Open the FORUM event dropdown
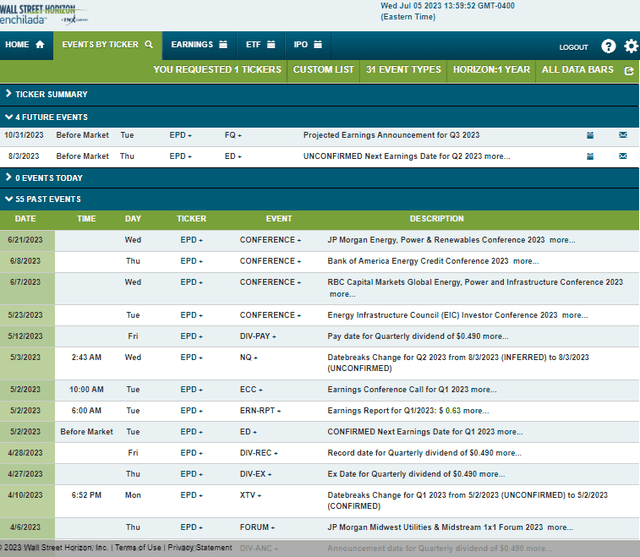This screenshot has width=640, height=557. [257, 527]
